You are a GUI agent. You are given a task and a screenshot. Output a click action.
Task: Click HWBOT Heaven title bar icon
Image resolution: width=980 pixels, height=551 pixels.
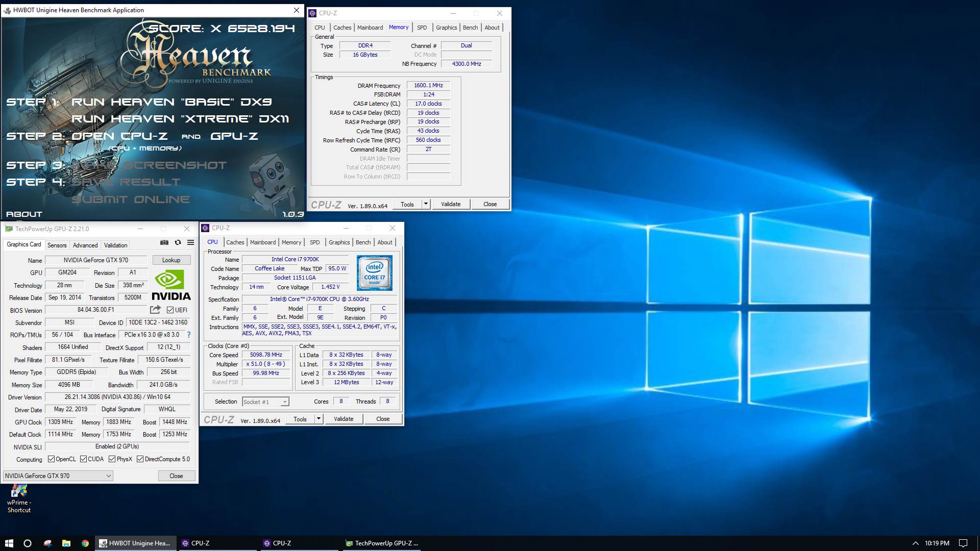7,10
